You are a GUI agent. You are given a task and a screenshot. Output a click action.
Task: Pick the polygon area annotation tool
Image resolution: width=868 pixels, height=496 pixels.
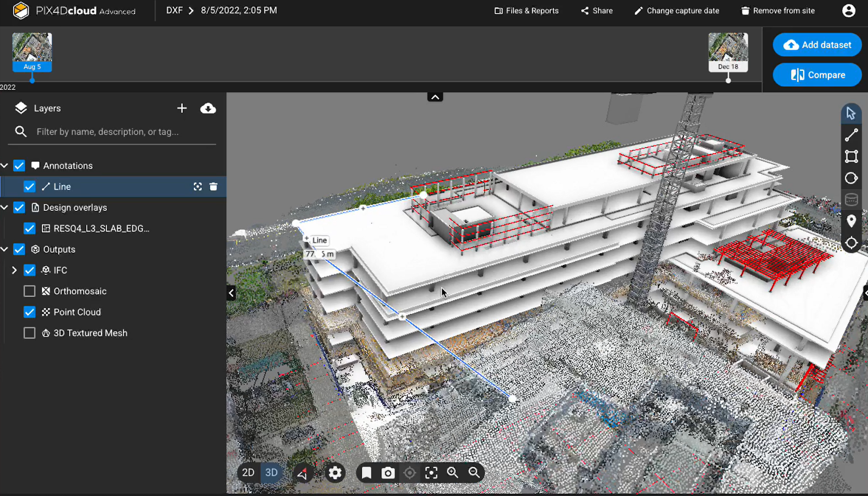pos(851,157)
